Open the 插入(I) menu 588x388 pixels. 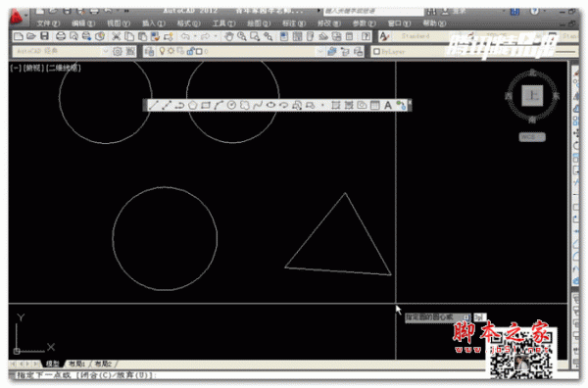pyautogui.click(x=154, y=24)
